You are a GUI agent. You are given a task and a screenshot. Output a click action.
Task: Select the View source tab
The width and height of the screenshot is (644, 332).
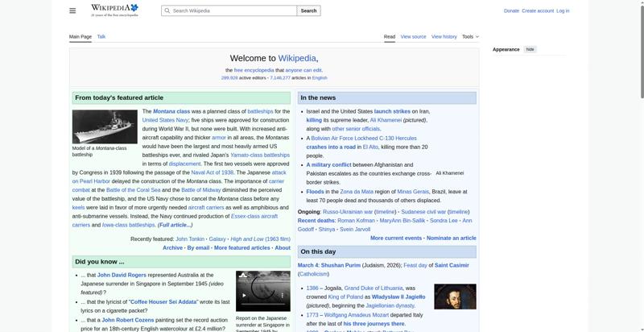click(413, 36)
